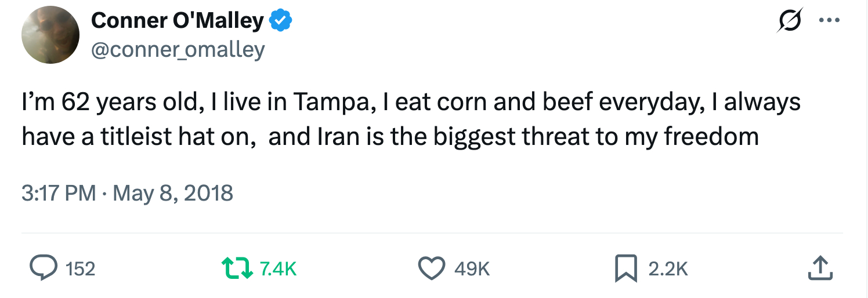Image resolution: width=868 pixels, height=298 pixels.
Task: Click the 3:17 PM timestamp
Action: coord(59,192)
